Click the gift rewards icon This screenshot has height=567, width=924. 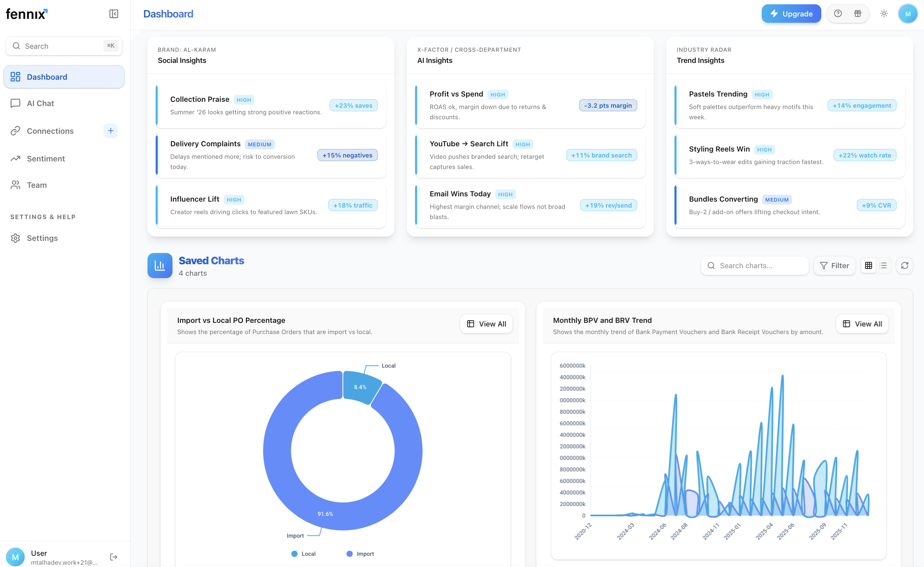[857, 14]
